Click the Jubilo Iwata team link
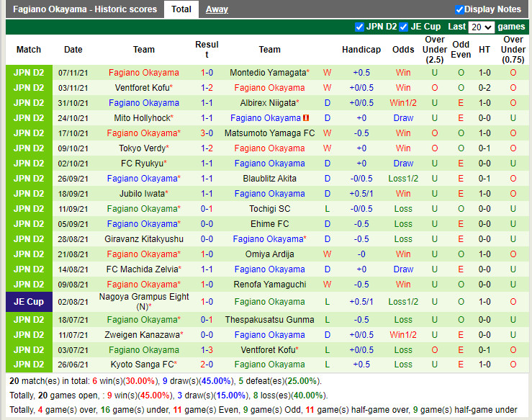This screenshot has width=532, height=420. (x=142, y=194)
